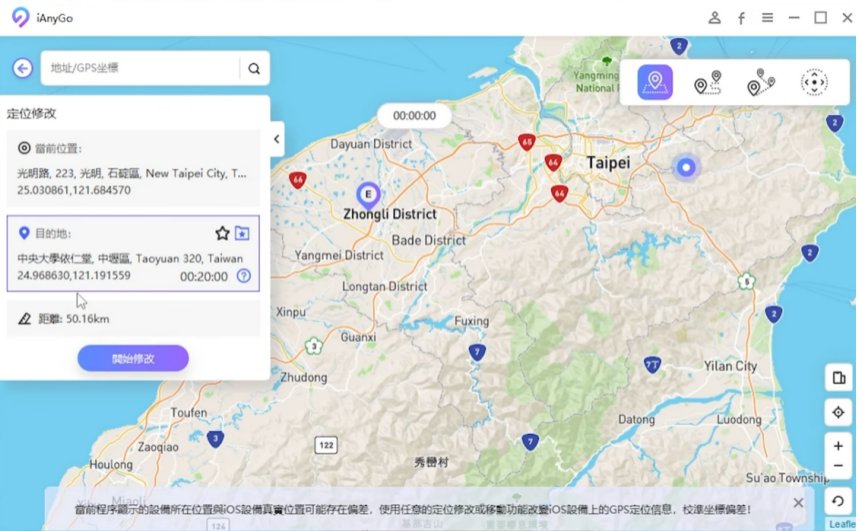Open the saved favorites folder icon
The height and width of the screenshot is (531, 857).
pyautogui.click(x=243, y=233)
